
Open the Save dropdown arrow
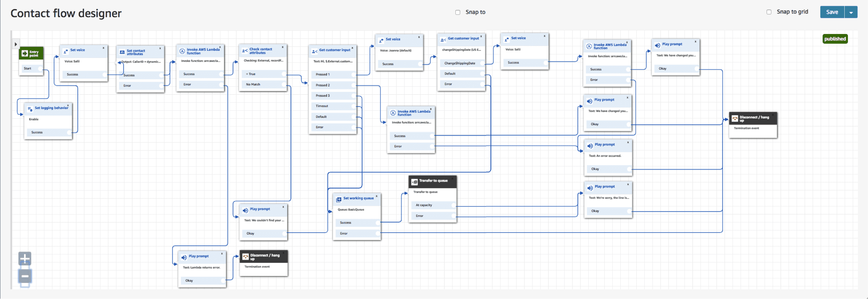click(x=851, y=12)
